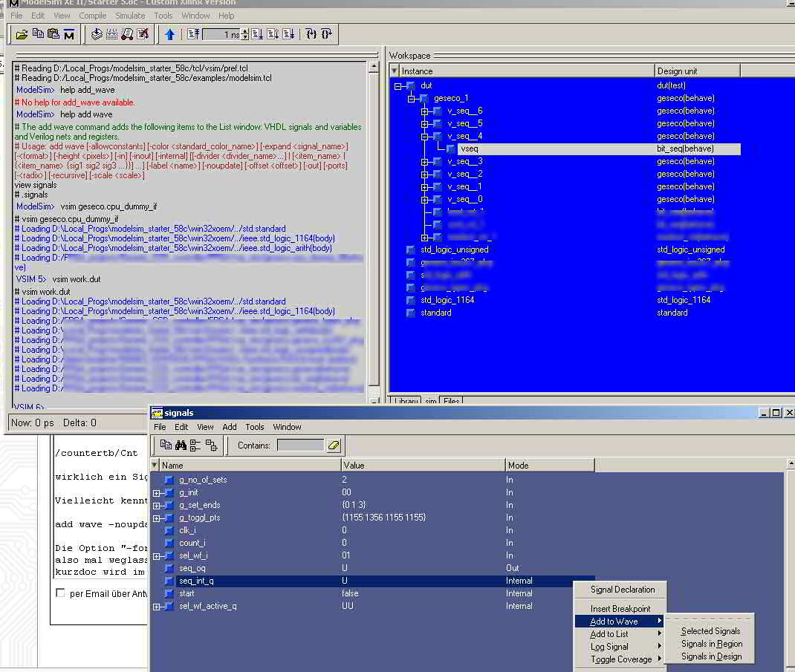Click signals column dropdown triangle beside Name
795x672 pixels.
pyautogui.click(x=154, y=465)
